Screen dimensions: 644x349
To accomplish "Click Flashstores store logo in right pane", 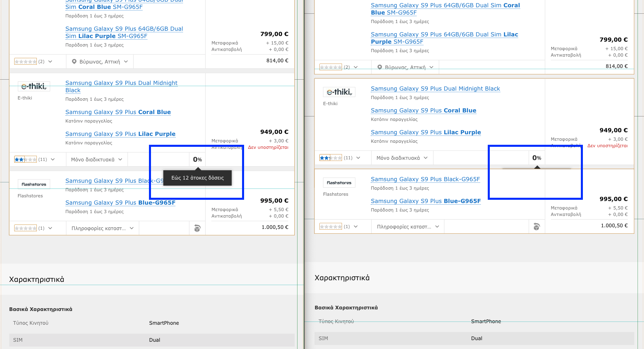I will (x=339, y=182).
